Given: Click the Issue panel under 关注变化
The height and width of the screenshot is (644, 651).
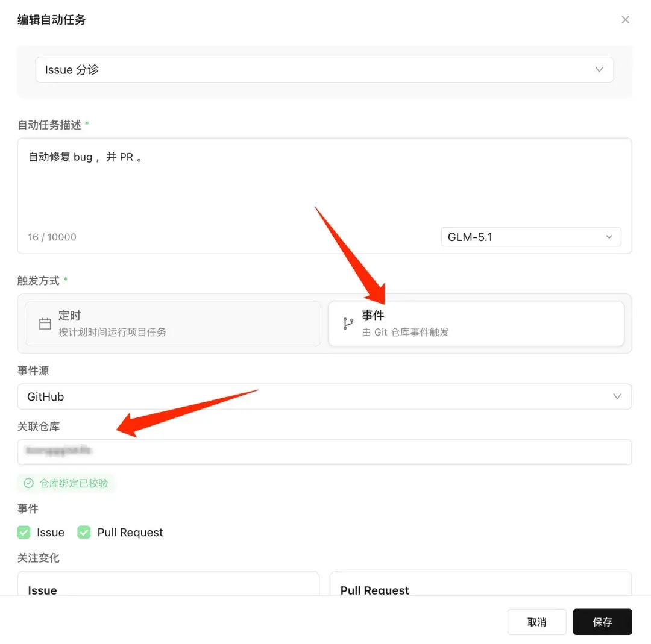Looking at the screenshot, I should [x=168, y=583].
